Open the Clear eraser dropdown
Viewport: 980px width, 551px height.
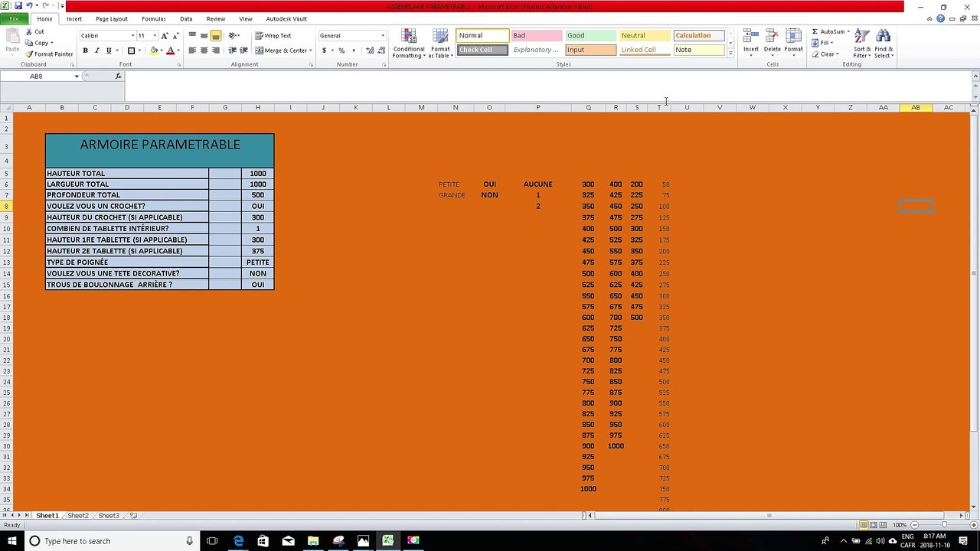[x=824, y=54]
